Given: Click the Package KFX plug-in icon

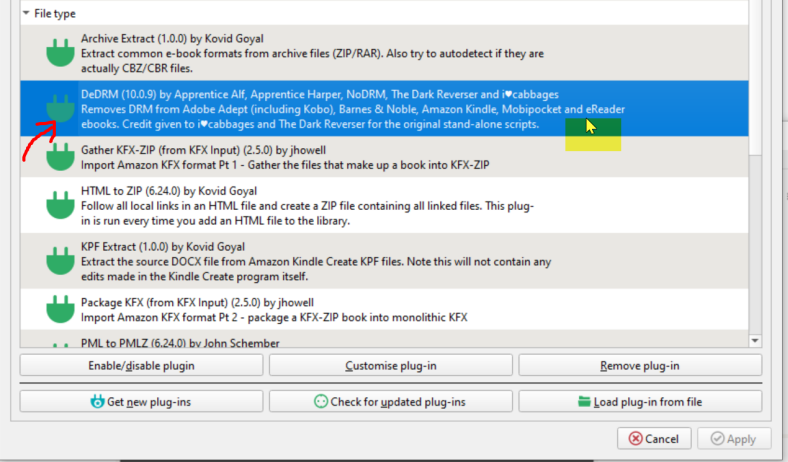Looking at the screenshot, I should tap(60, 309).
